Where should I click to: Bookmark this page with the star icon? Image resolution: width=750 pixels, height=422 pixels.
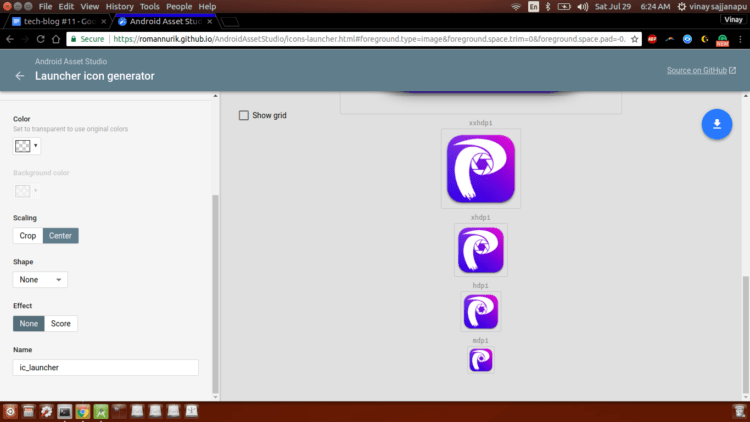tap(635, 39)
